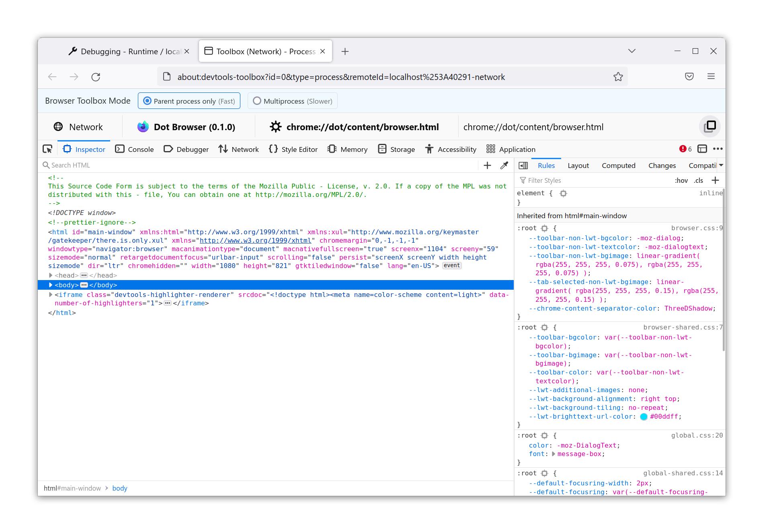
Task: Select html#main-window breadcrumb
Action: pyautogui.click(x=72, y=488)
